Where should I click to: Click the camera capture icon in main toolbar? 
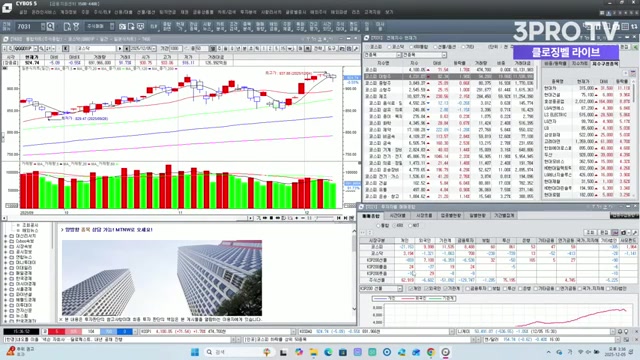(x=122, y=27)
